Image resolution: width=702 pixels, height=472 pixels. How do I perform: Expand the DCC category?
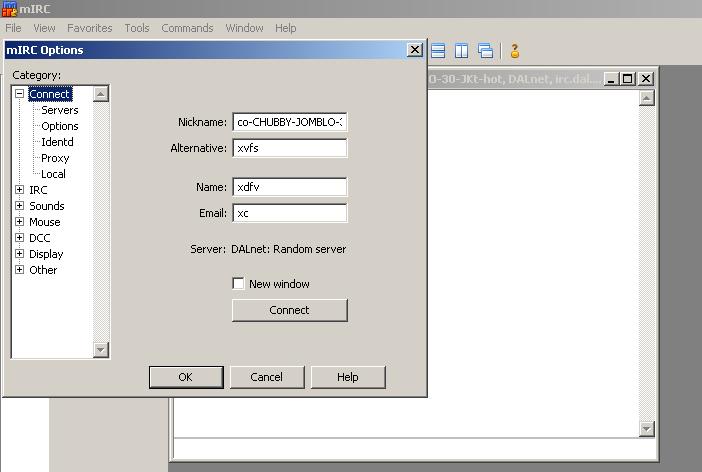(19, 237)
